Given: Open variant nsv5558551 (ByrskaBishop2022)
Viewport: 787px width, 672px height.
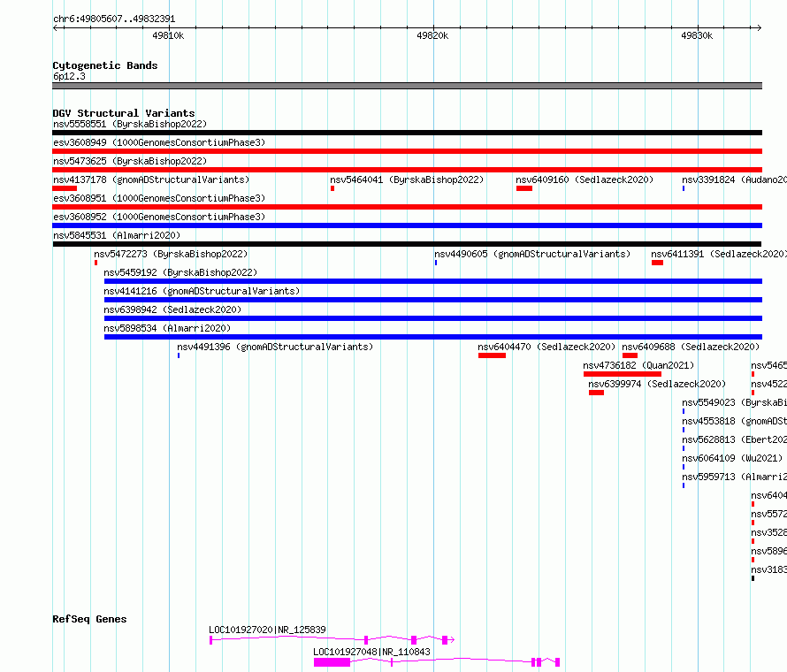Looking at the screenshot, I should (130, 124).
